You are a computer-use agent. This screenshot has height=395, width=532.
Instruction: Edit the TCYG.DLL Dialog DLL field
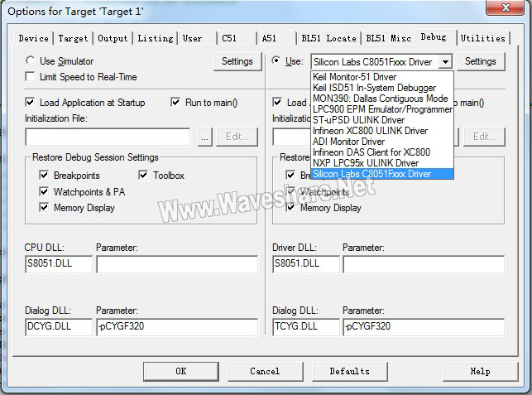(305, 327)
